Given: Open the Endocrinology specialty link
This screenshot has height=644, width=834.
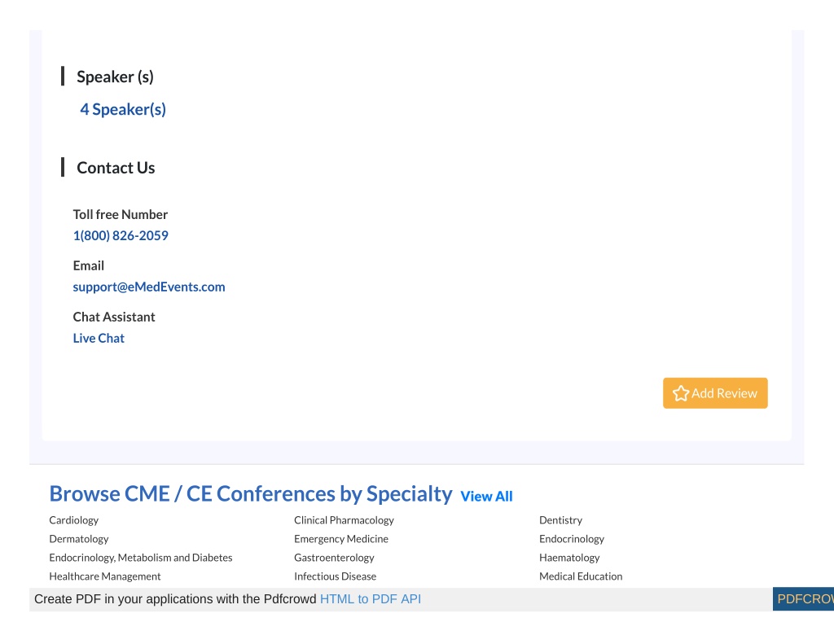Looking at the screenshot, I should coord(572,539).
